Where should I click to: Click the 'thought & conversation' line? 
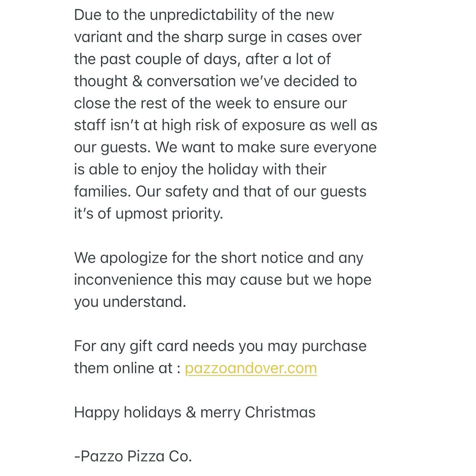tap(215, 81)
